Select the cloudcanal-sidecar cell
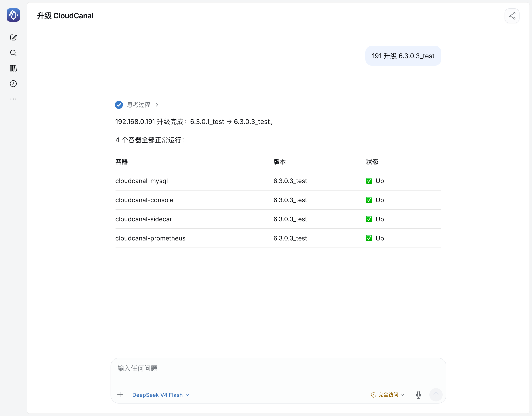 point(144,219)
